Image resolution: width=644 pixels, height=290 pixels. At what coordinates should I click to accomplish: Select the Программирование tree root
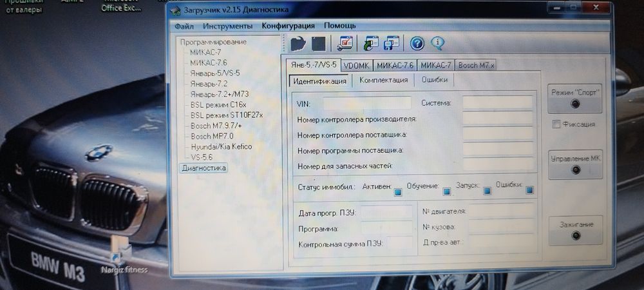click(213, 42)
